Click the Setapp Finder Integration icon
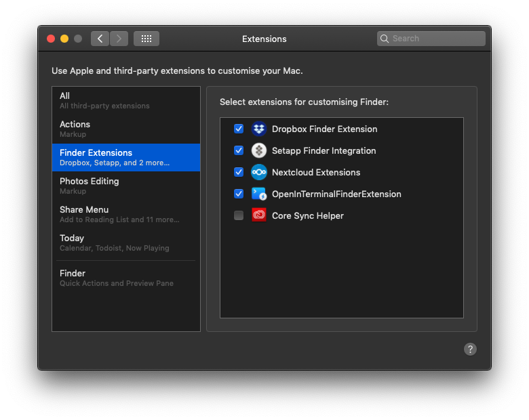 (x=259, y=150)
